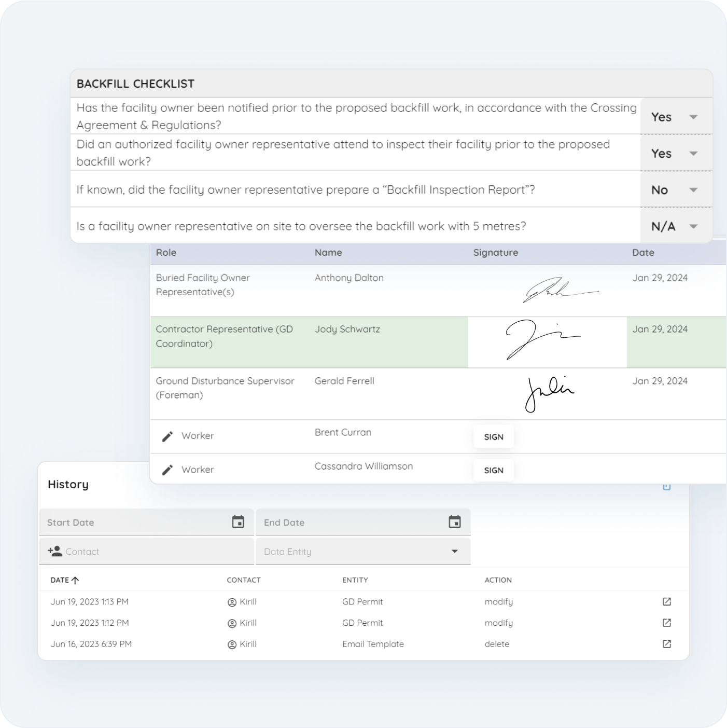Click the Contact filter input field
The image size is (727, 728).
pos(156,552)
